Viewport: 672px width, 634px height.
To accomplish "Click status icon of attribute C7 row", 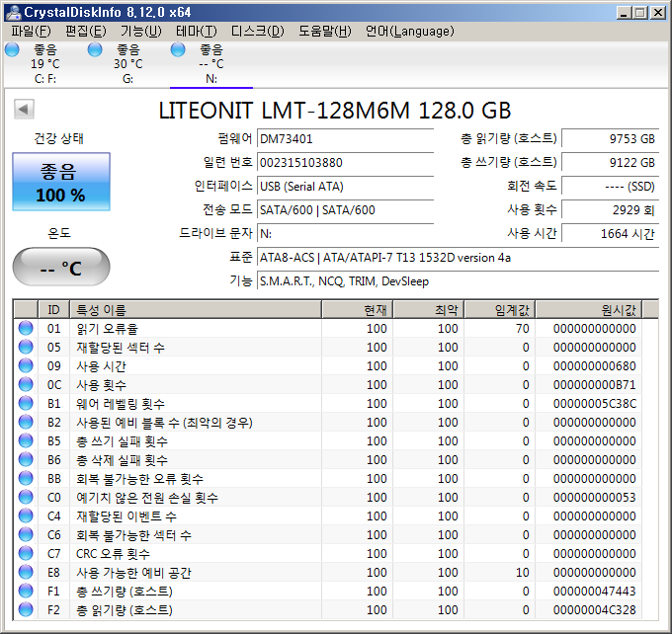I will click(x=26, y=554).
